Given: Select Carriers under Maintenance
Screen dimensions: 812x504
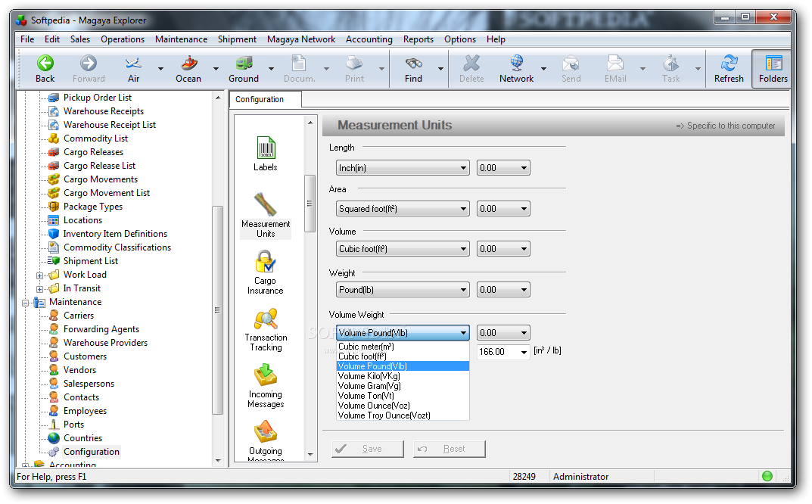Looking at the screenshot, I should click(x=79, y=316).
